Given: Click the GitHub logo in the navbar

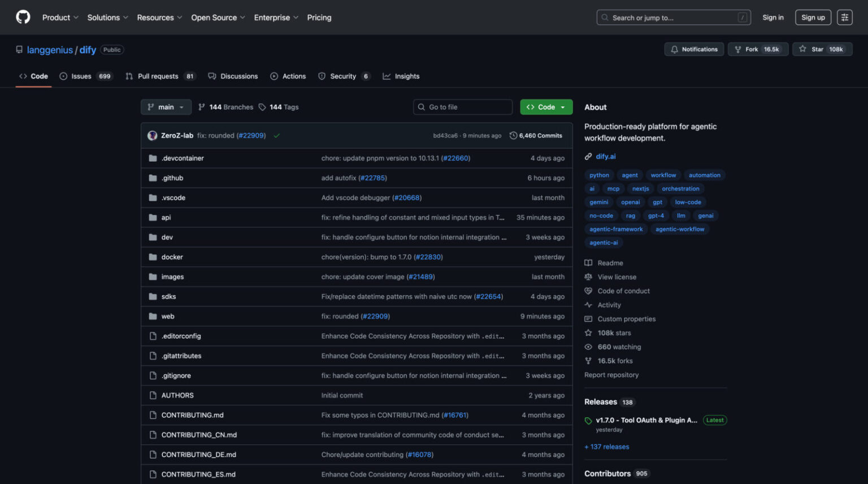Looking at the screenshot, I should coord(23,16).
